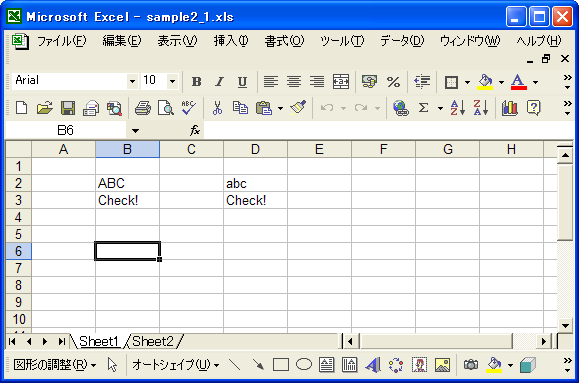
Task: Click the Open file folder icon
Action: click(x=45, y=108)
